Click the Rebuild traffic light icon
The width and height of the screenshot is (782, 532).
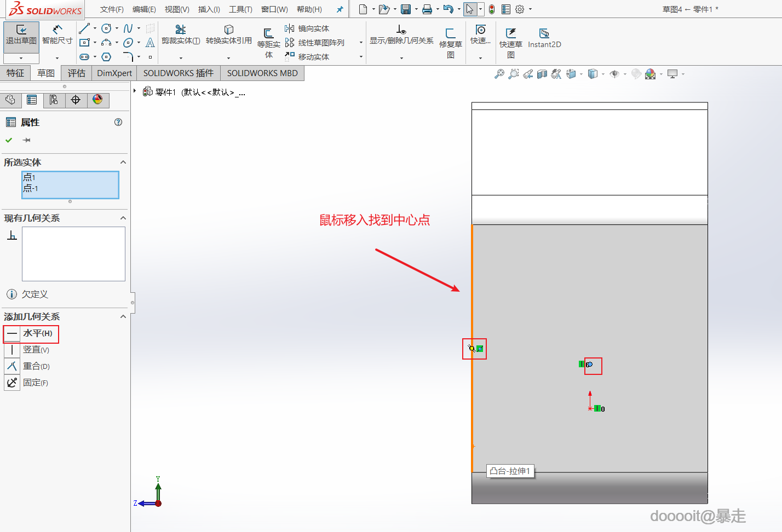pyautogui.click(x=492, y=9)
